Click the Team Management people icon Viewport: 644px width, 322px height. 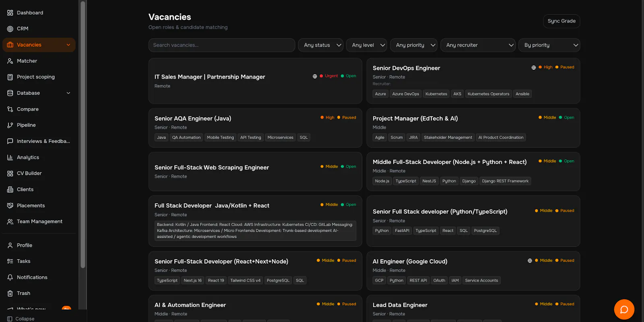[10, 222]
